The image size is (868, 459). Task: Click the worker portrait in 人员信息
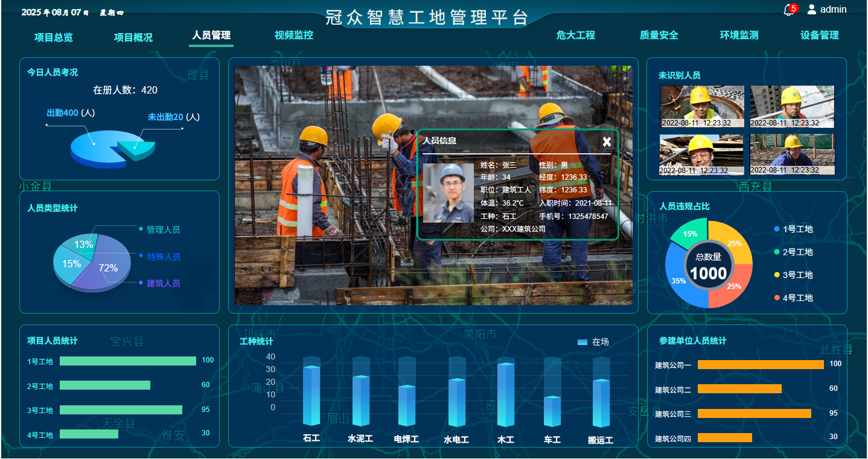[x=448, y=193]
